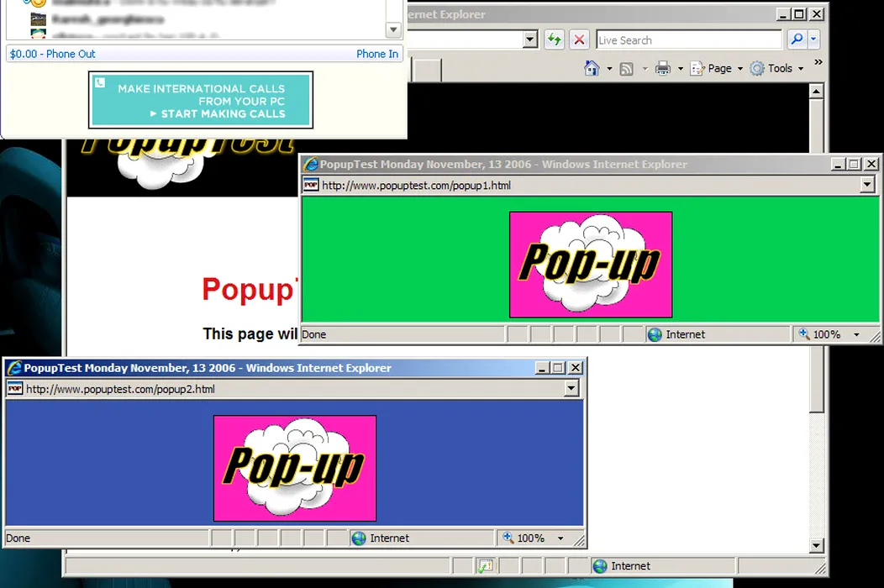Click popup2.html address bar URL
884x588 pixels.
tap(120, 389)
